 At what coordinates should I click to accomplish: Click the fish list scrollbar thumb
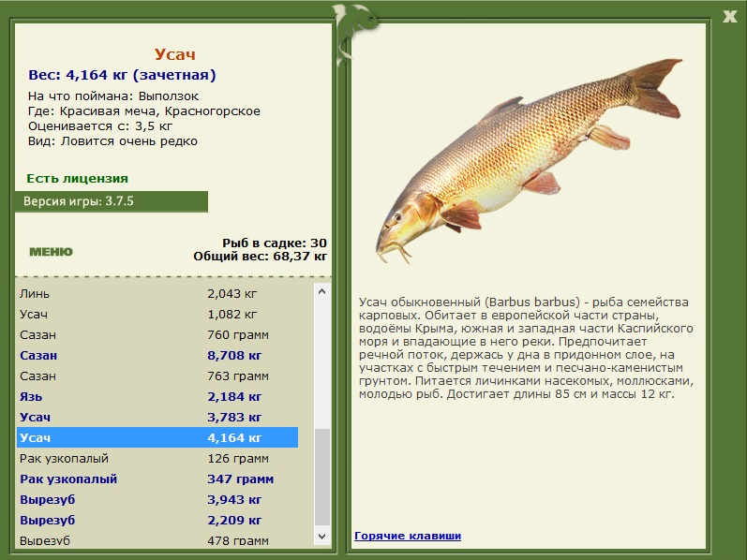(322, 477)
